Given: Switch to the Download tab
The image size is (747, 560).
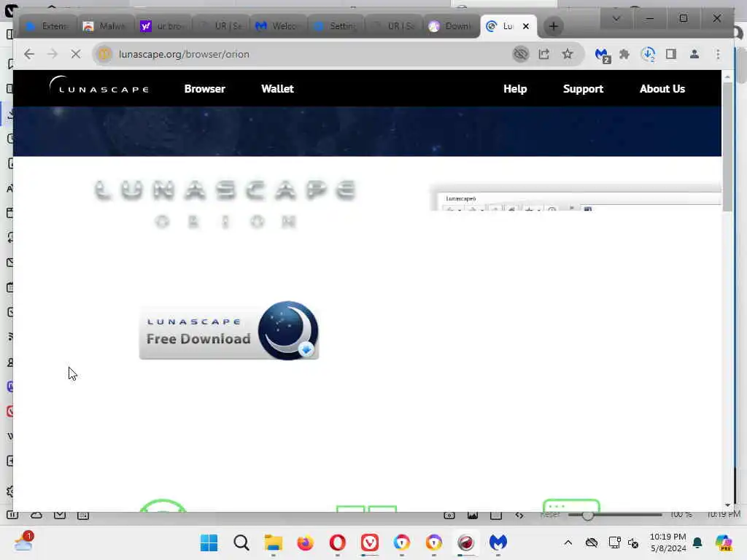Looking at the screenshot, I should pos(451,26).
